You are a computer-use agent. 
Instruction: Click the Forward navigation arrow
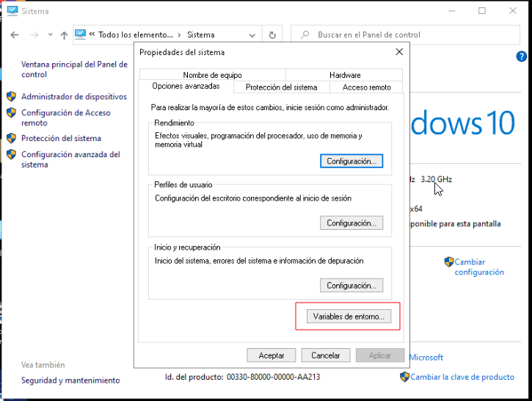click(x=34, y=35)
